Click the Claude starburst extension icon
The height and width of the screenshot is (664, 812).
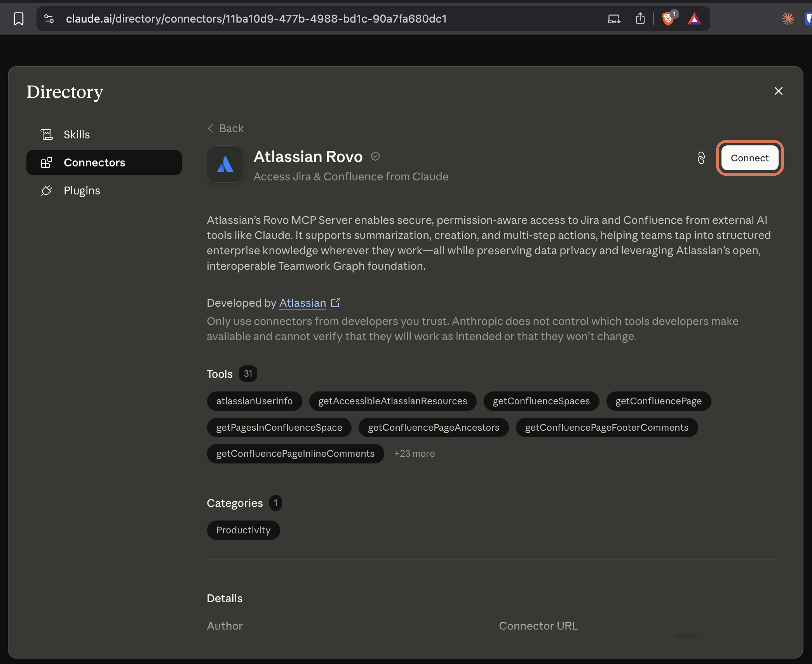788,19
